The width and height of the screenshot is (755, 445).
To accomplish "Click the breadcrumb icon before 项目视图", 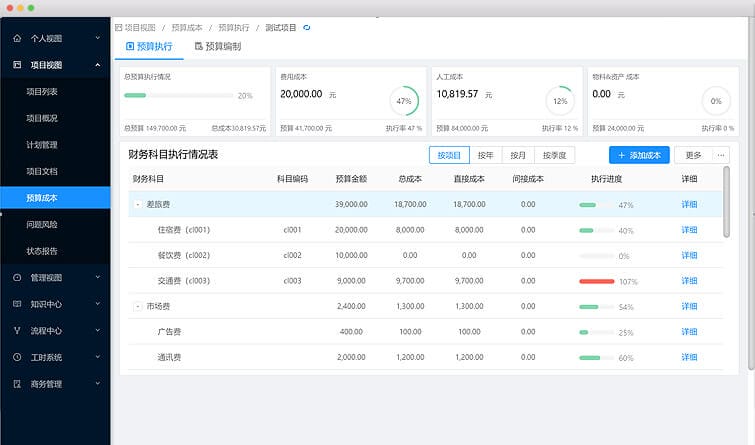I will 118,28.
